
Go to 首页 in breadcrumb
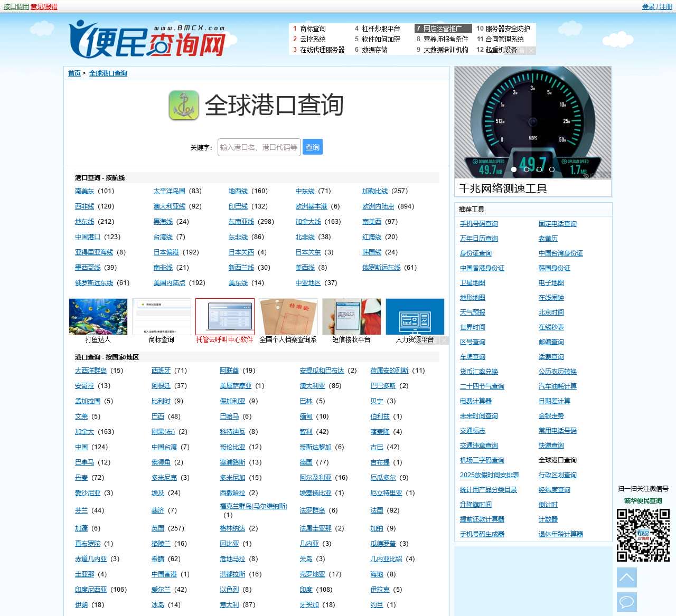click(74, 73)
